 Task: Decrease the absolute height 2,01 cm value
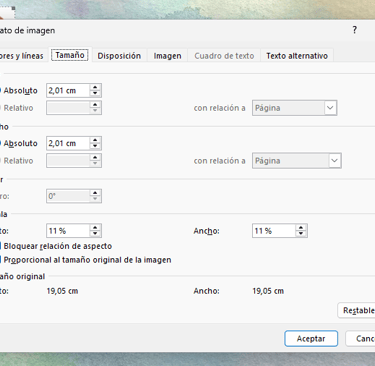pos(95,93)
